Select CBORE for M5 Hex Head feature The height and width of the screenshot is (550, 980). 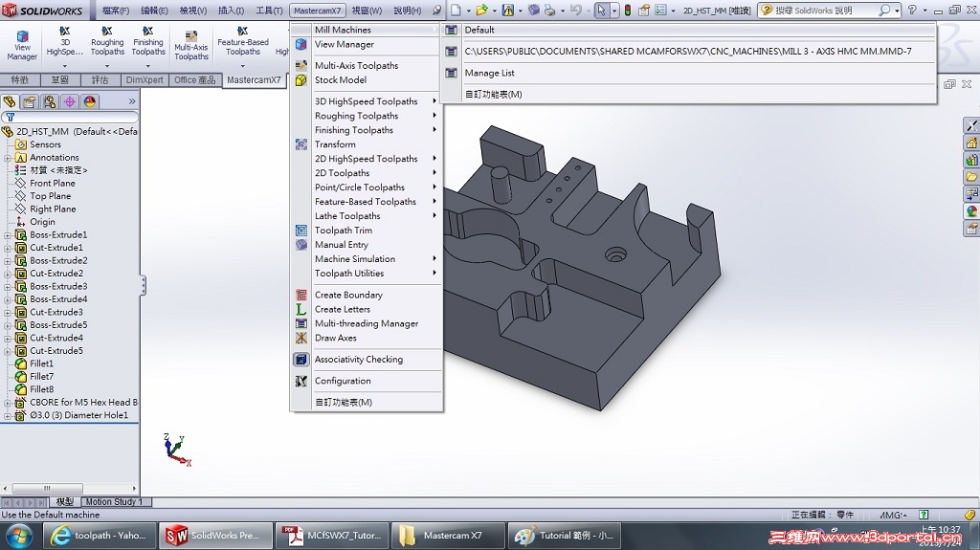84,403
